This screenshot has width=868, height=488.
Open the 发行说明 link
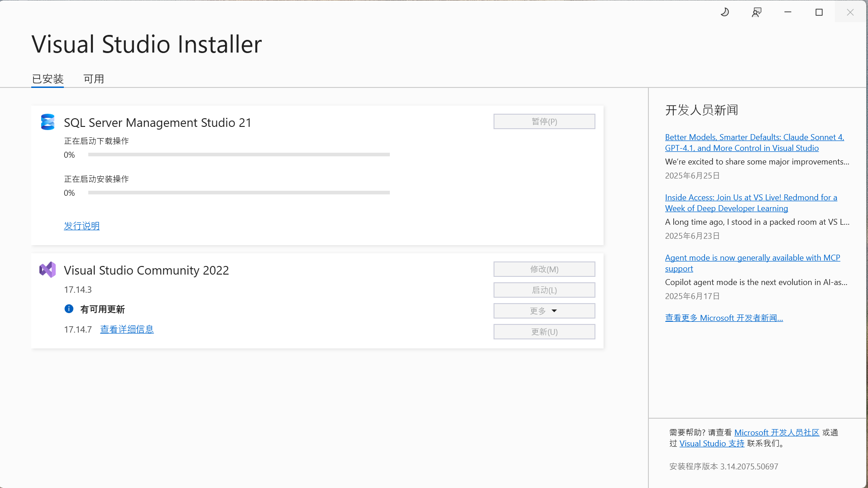(x=82, y=226)
